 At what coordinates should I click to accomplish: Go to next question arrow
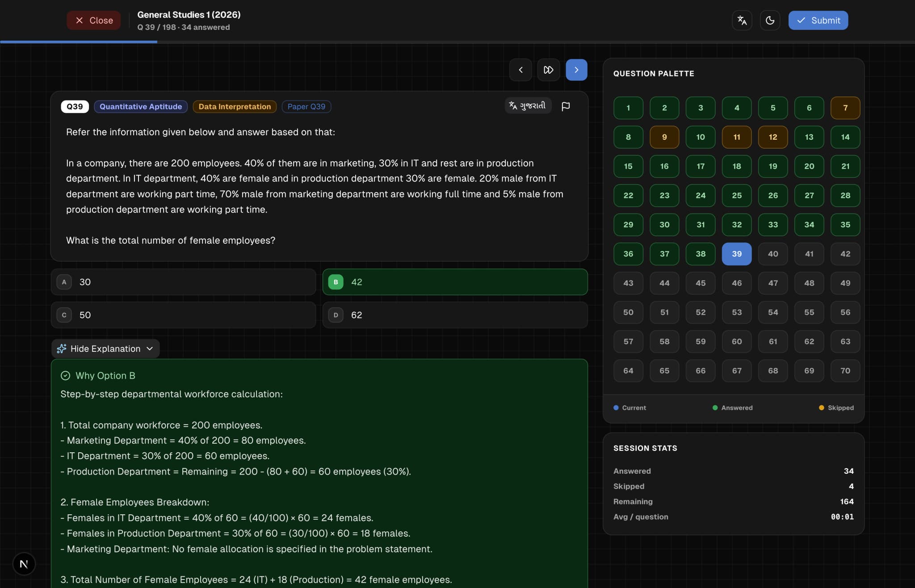click(x=576, y=70)
